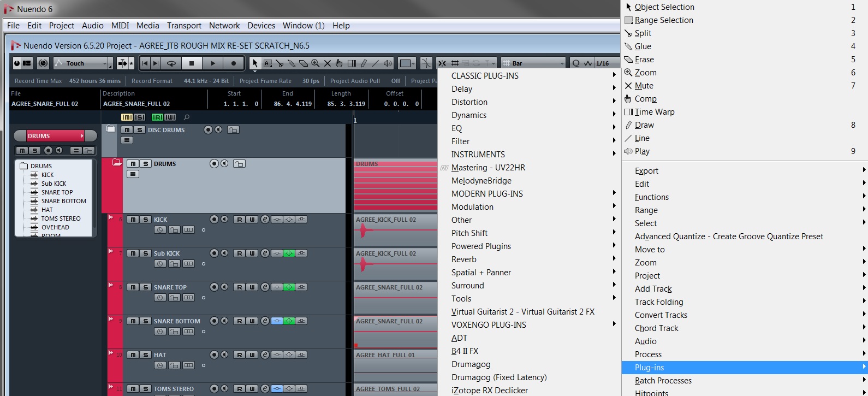
Task: Expand the Dynamics plug-ins submenu
Action: click(x=529, y=115)
